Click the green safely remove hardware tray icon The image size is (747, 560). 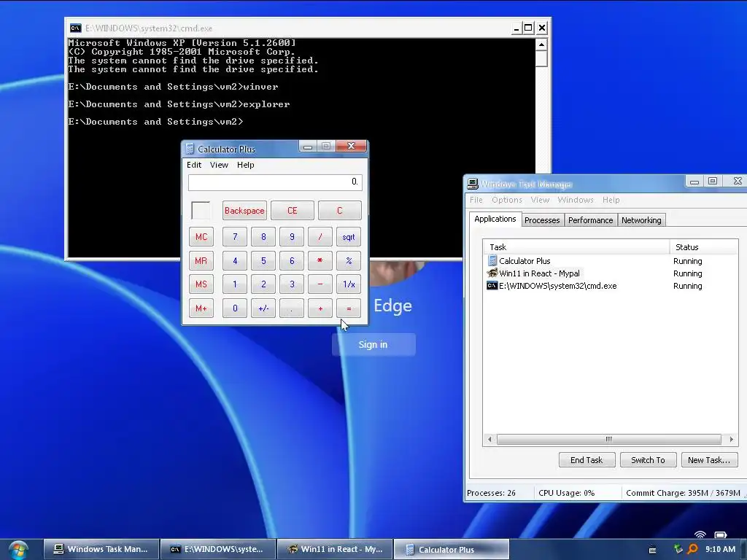coord(678,549)
